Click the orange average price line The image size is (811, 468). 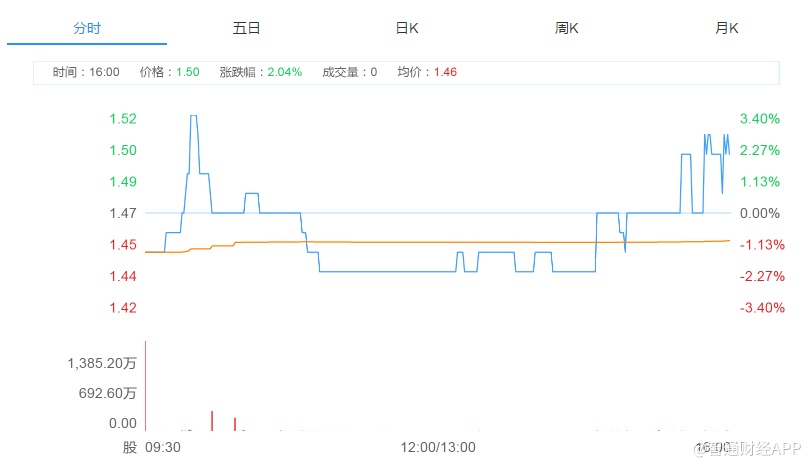pos(450,242)
